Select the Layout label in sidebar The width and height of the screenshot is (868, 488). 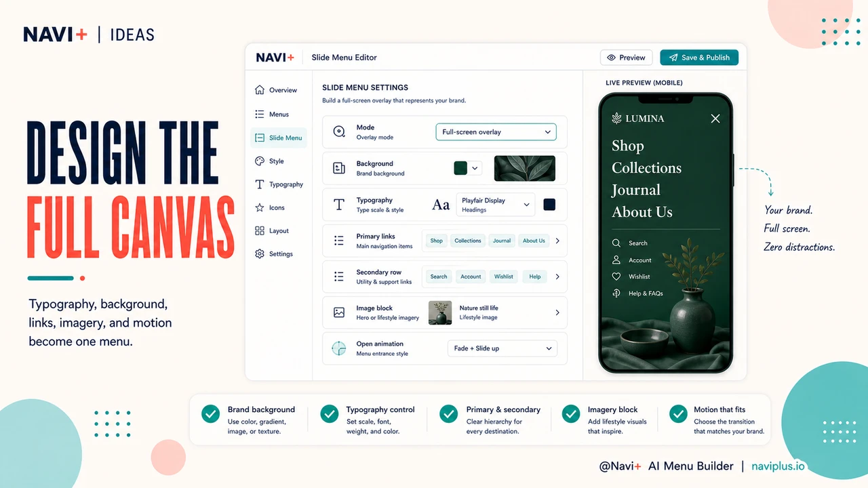279,231
